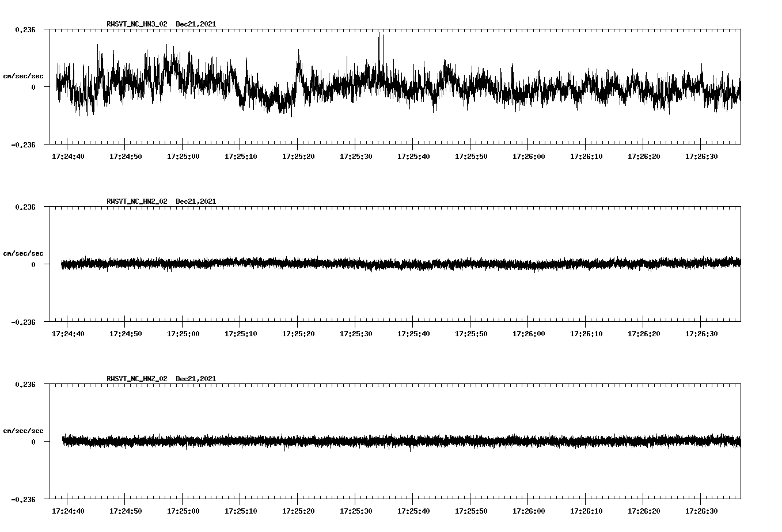This screenshot has width=782, height=532.
Task: Select the zero axis label of HN3 plot
Action: tap(33, 87)
